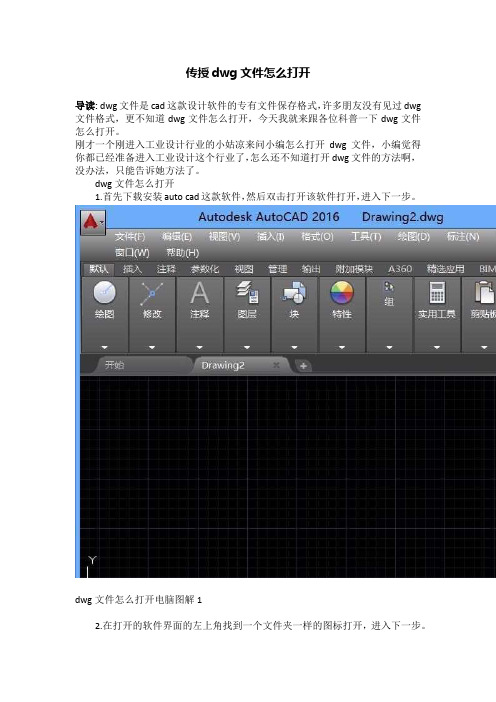Switch to the A360 ribbon tab
Image resolution: width=496 pixels, height=702 pixels.
[400, 269]
